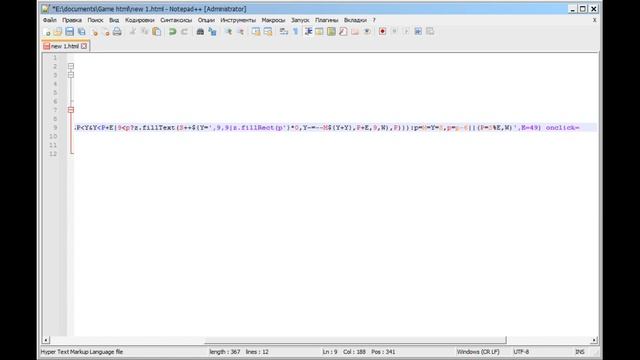Viewport: 640px width, 360px height.
Task: Toggle word wrap toolbar icon
Action: pos(284,31)
